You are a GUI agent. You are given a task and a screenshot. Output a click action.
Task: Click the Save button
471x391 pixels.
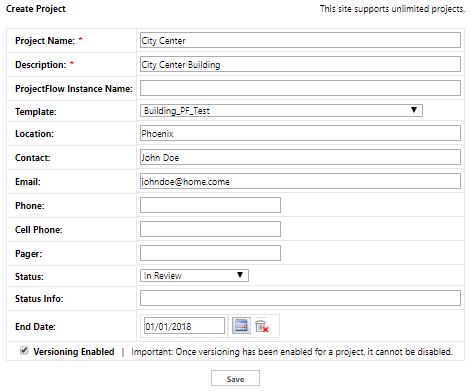pyautogui.click(x=235, y=379)
